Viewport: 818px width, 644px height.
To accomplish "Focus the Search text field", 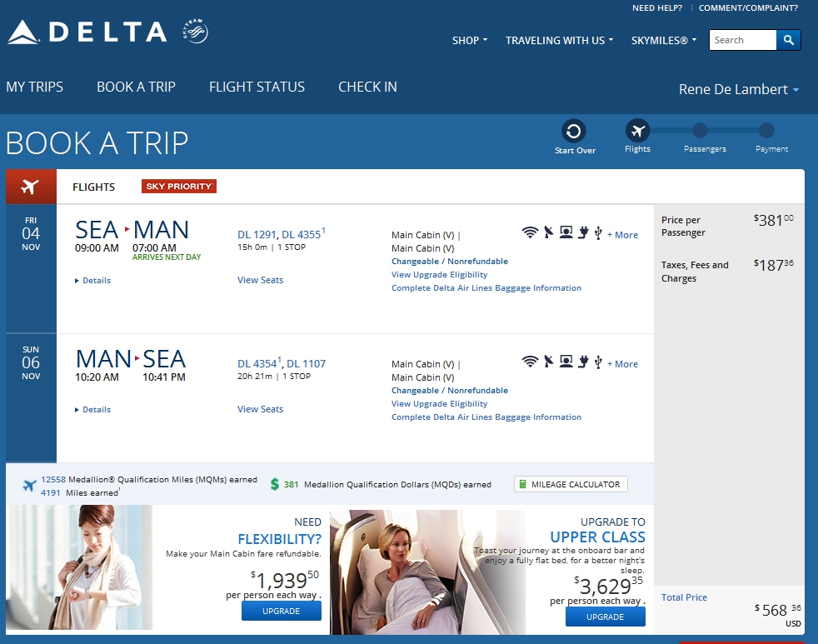I will click(x=743, y=40).
